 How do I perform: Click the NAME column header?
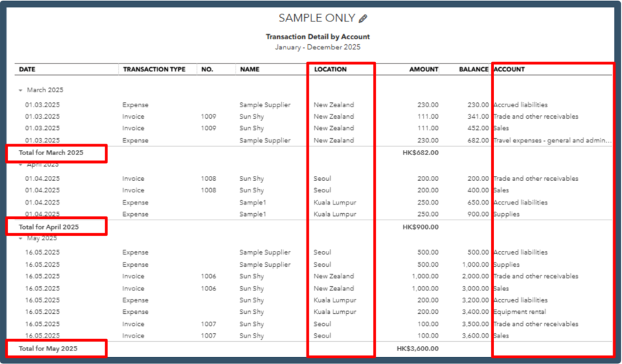click(x=250, y=69)
